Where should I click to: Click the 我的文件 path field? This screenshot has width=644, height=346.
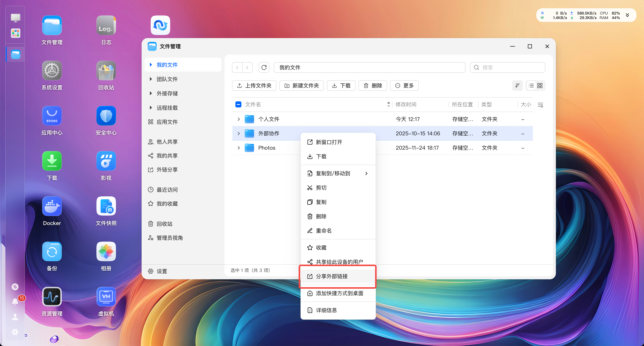[x=369, y=67]
